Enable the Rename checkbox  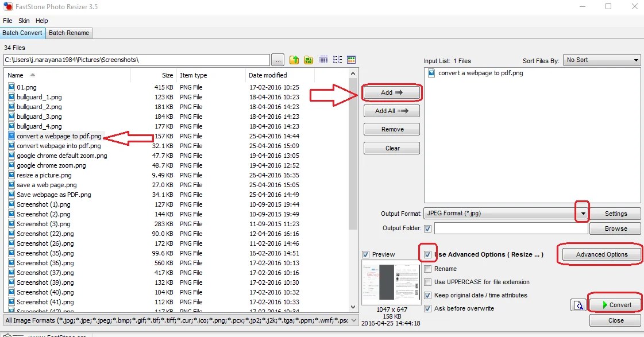(x=427, y=269)
